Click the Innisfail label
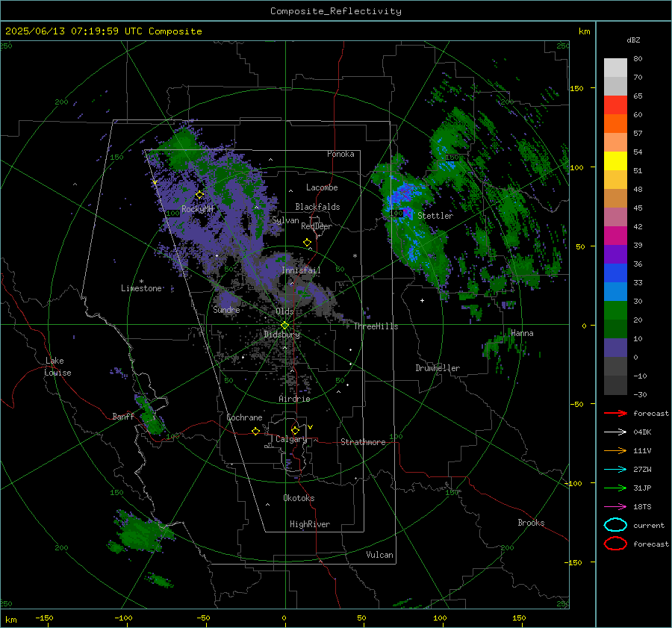 pos(301,270)
